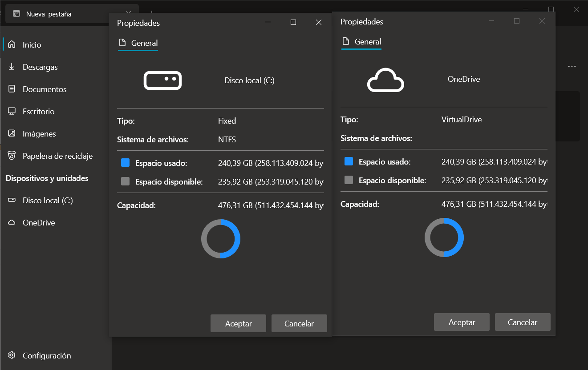
Task: Open General tab in OneDrive properties
Action: point(361,42)
